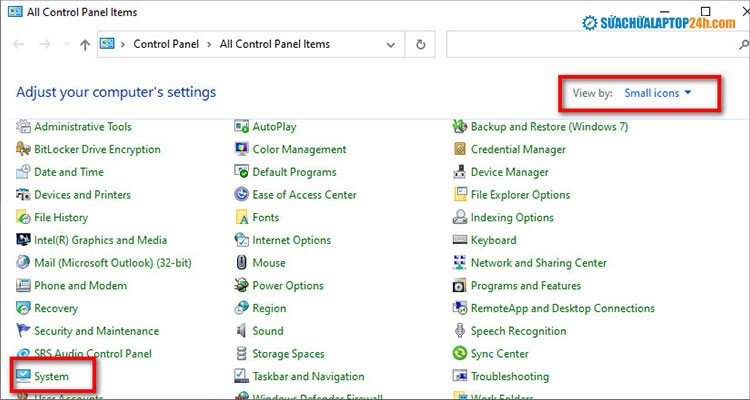Select All Control Panel Items breadcrumb
This screenshot has height=400, width=750.
[274, 45]
